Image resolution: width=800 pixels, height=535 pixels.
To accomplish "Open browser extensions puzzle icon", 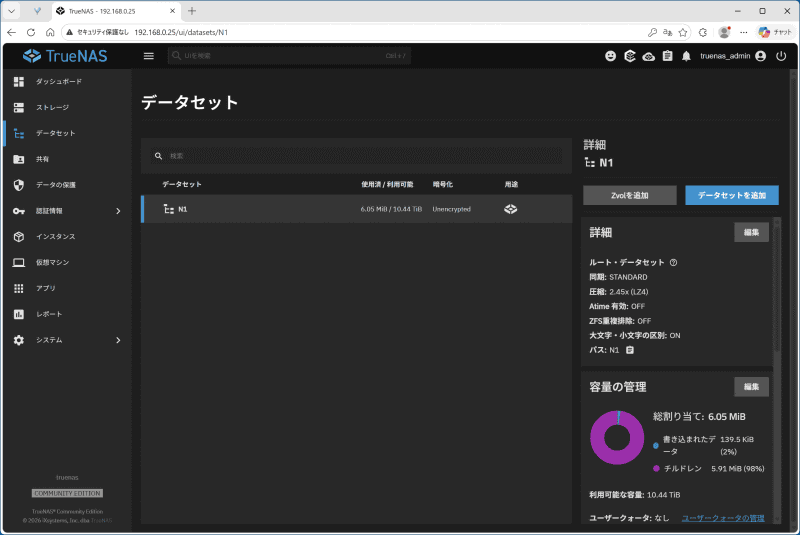I will coord(703,32).
